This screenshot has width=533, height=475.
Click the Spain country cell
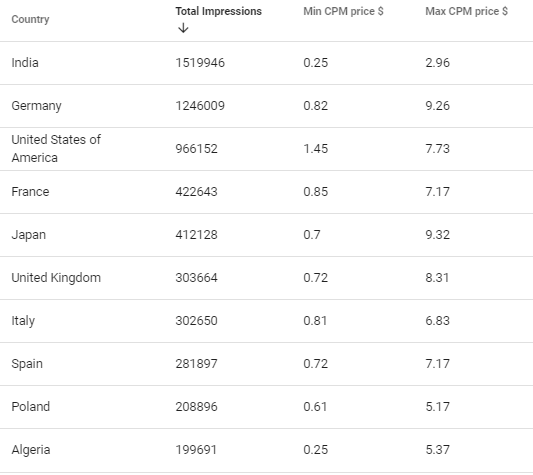(x=27, y=364)
